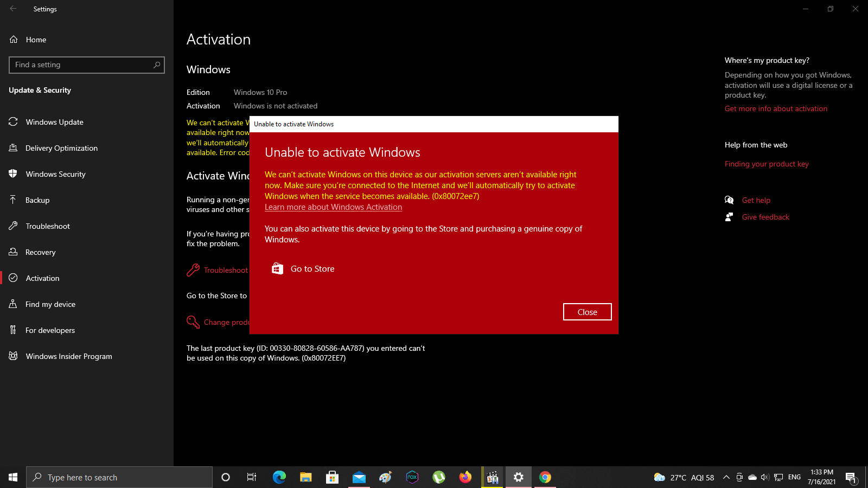
Task: Open Task View in taskbar
Action: [x=252, y=477]
